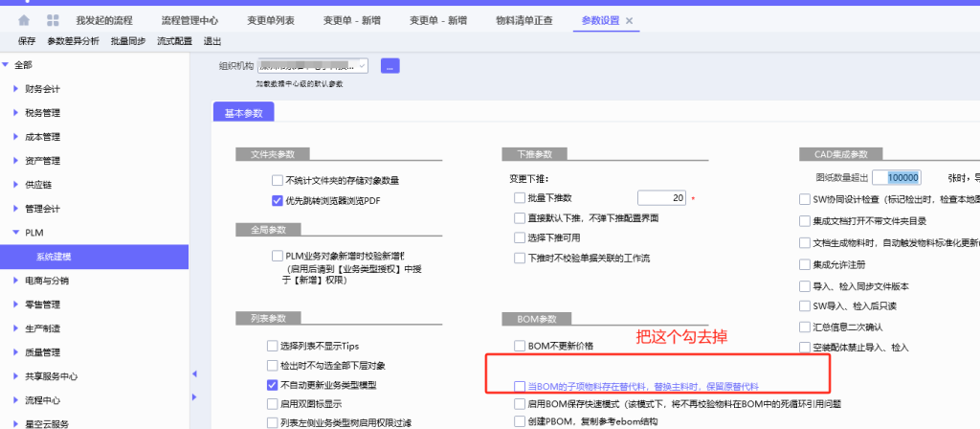Image resolution: width=980 pixels, height=429 pixels.
Task: Open the 基本参数 tab
Action: 244,113
